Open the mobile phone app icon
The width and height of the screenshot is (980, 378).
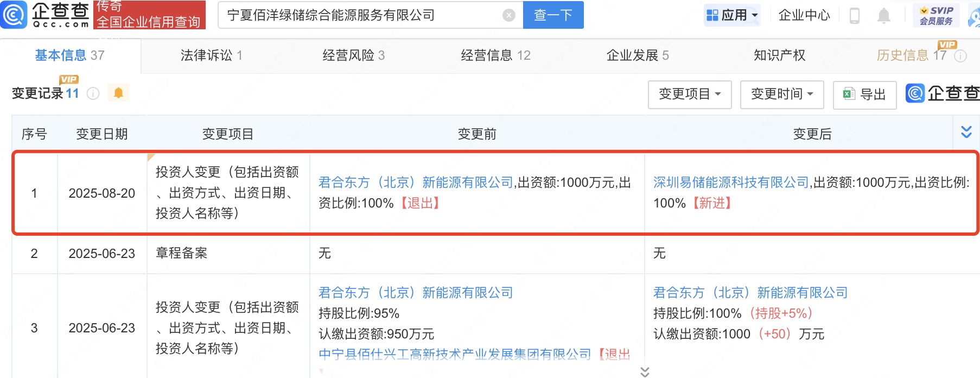(855, 15)
